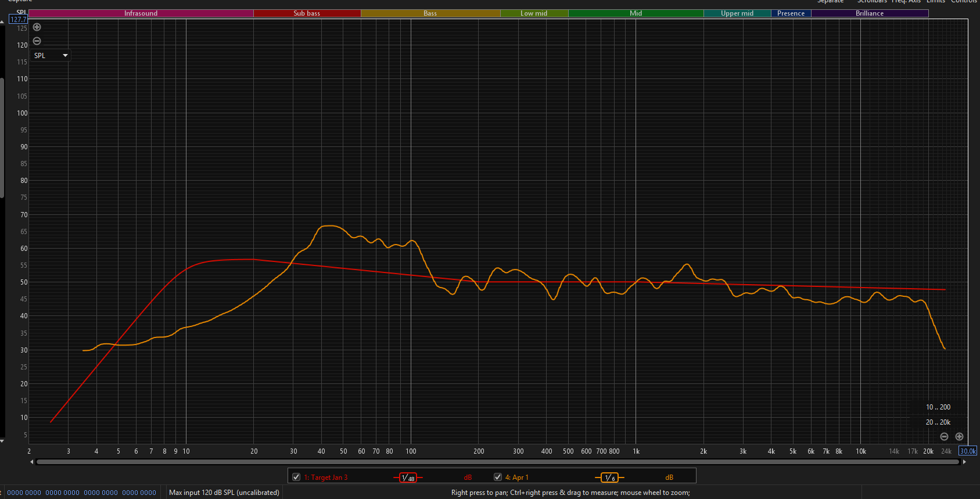The height and width of the screenshot is (499, 980).
Task: Zoom in the horizontal frequency axis
Action: coord(959,437)
